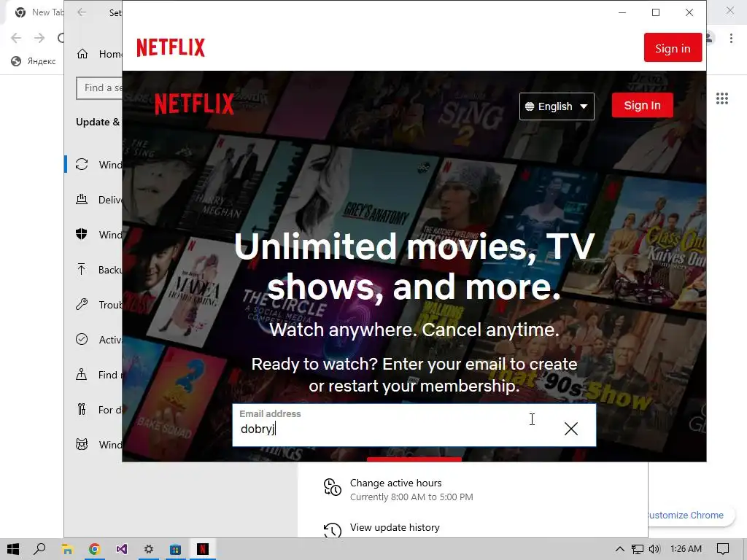Click the Netflix logo in the white header
The image size is (747, 560).
pos(171,47)
